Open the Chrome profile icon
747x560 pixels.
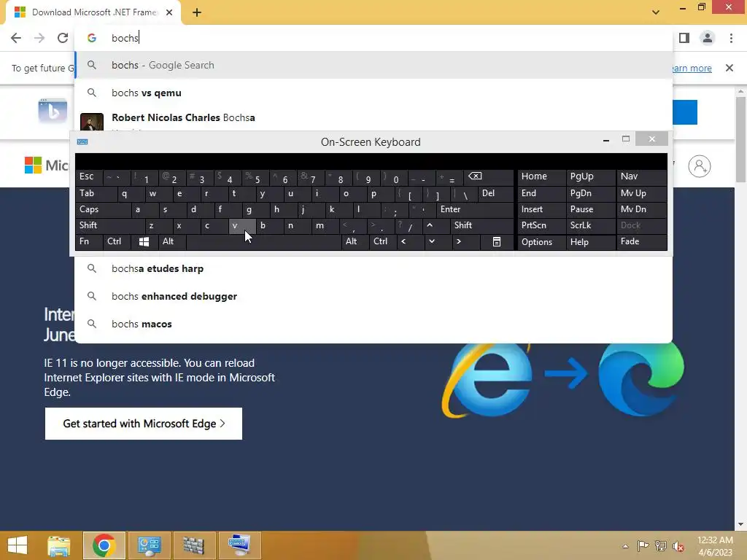[x=708, y=38]
